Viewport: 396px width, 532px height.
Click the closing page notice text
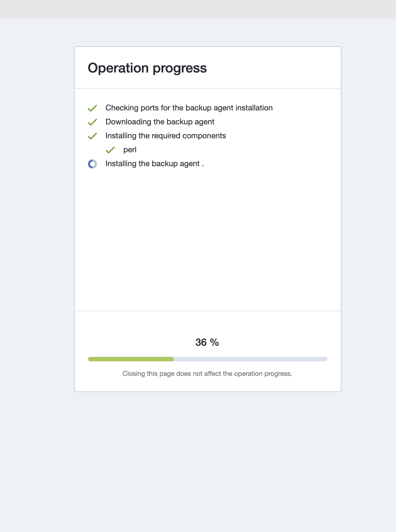click(207, 373)
